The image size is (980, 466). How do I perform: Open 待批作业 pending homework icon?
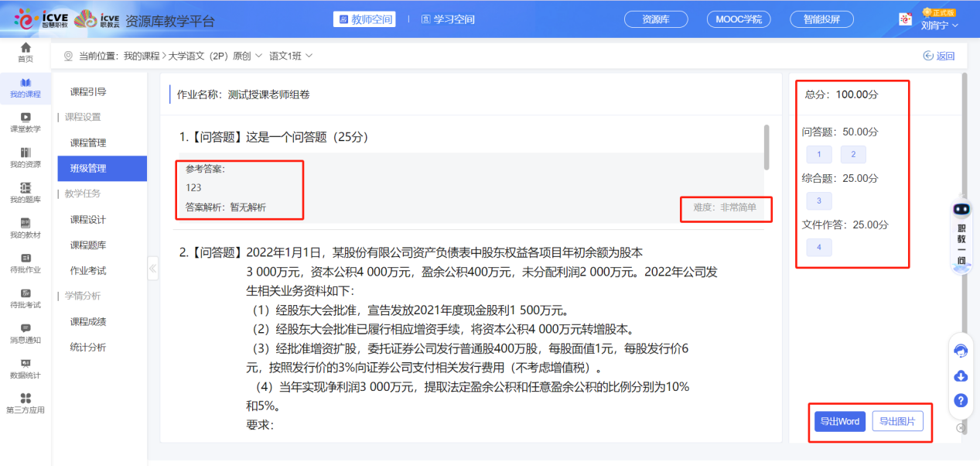25,265
